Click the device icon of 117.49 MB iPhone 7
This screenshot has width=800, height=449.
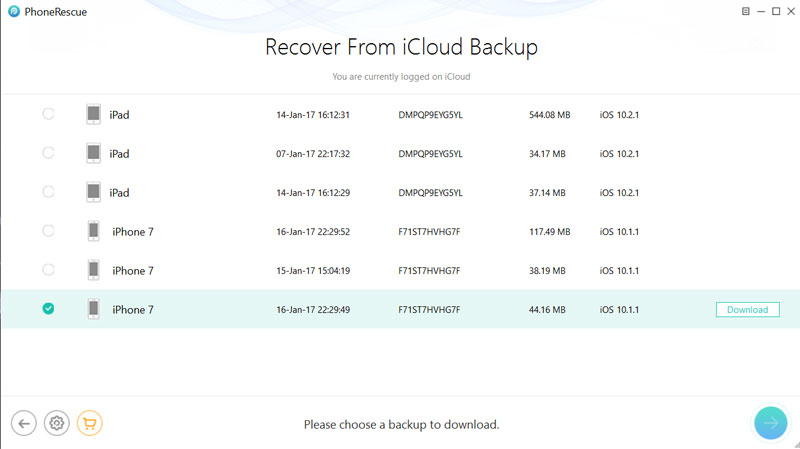[94, 231]
